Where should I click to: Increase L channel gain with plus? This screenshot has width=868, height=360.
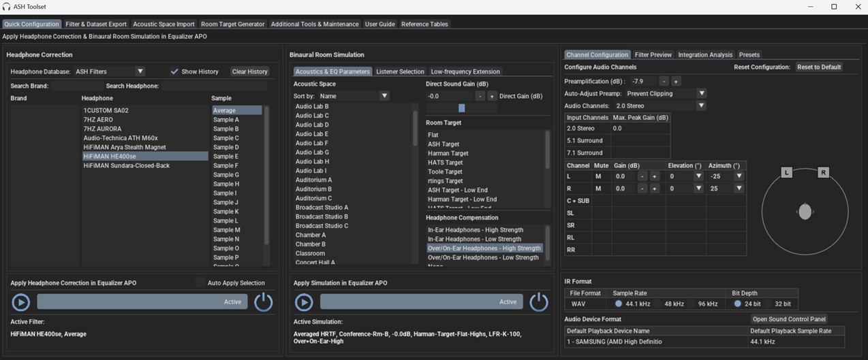(654, 176)
